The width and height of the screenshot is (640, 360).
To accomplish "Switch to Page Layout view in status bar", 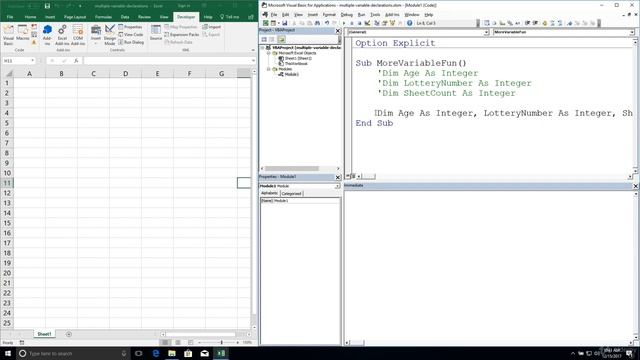I will [x=178, y=342].
